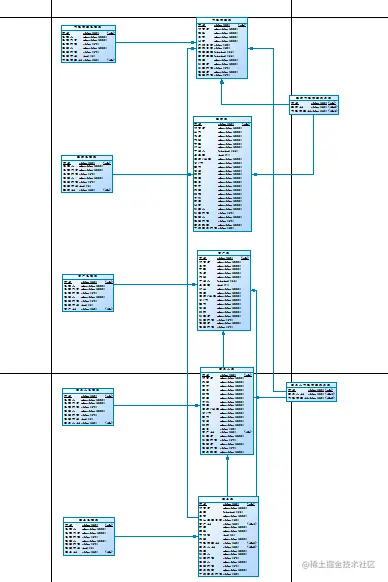Select the small junction table linked to the tallest table

point(314,105)
